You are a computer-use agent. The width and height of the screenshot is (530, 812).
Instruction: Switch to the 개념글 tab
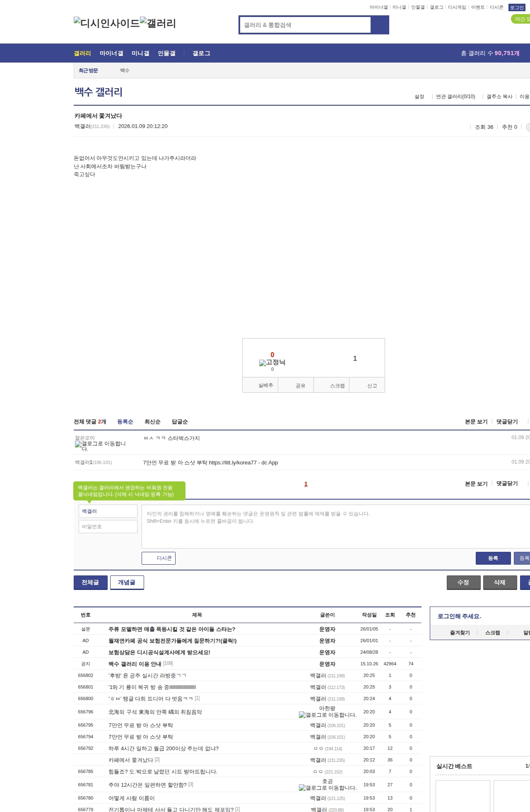click(127, 582)
